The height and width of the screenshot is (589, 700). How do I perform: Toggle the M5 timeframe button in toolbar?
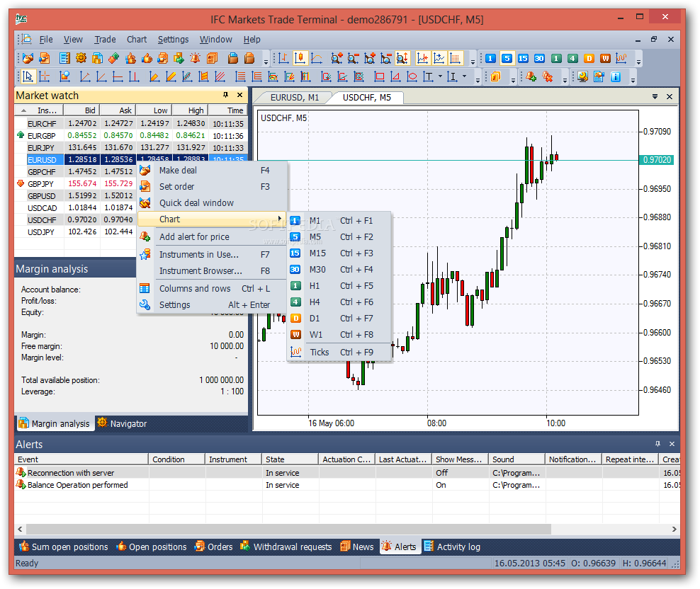[507, 59]
